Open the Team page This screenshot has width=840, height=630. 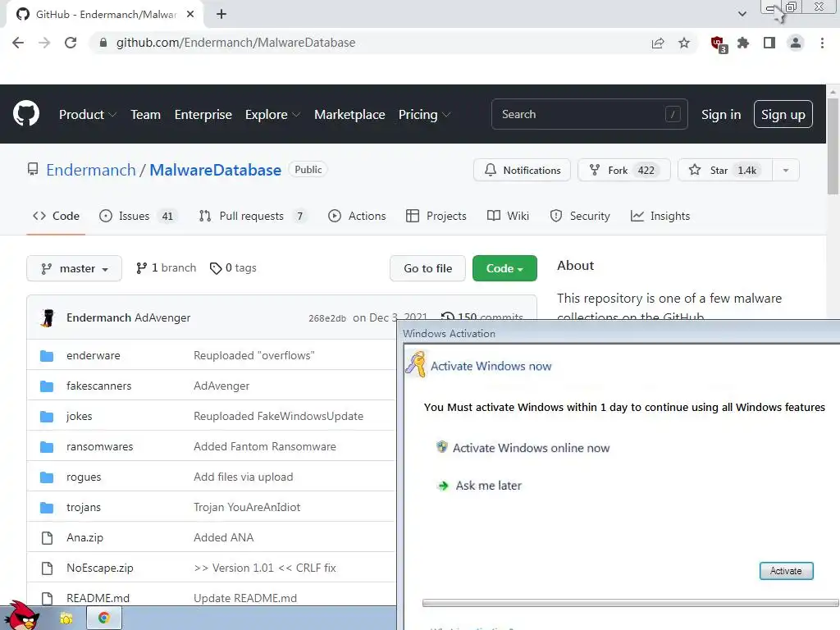coord(146,115)
